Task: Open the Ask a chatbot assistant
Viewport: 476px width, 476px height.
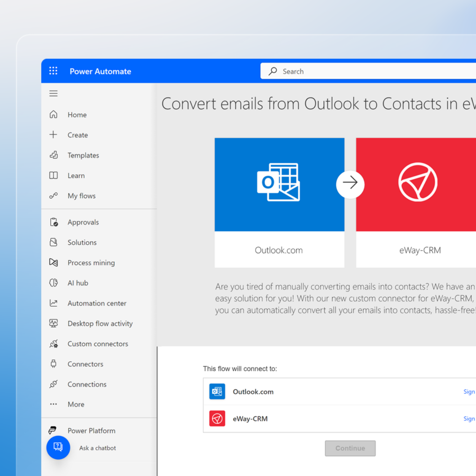Action: coord(58,447)
